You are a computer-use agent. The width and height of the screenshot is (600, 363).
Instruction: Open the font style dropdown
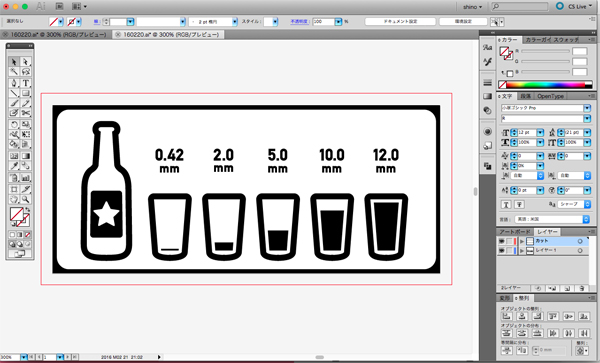tap(587, 119)
